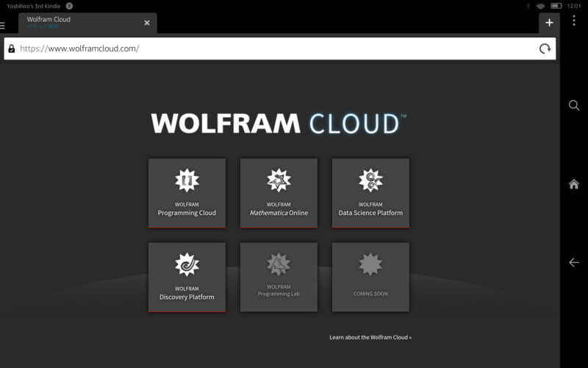Image resolution: width=588 pixels, height=368 pixels.
Task: Click the Data Science Platform icon
Action: pos(370,180)
